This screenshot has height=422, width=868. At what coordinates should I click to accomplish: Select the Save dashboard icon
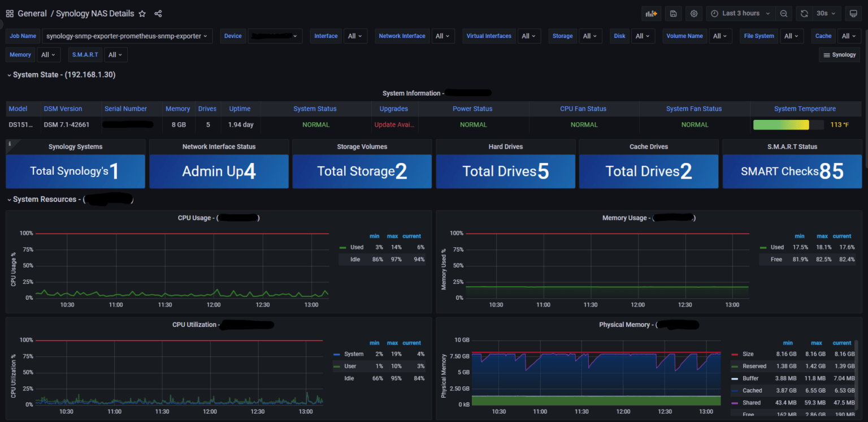672,13
